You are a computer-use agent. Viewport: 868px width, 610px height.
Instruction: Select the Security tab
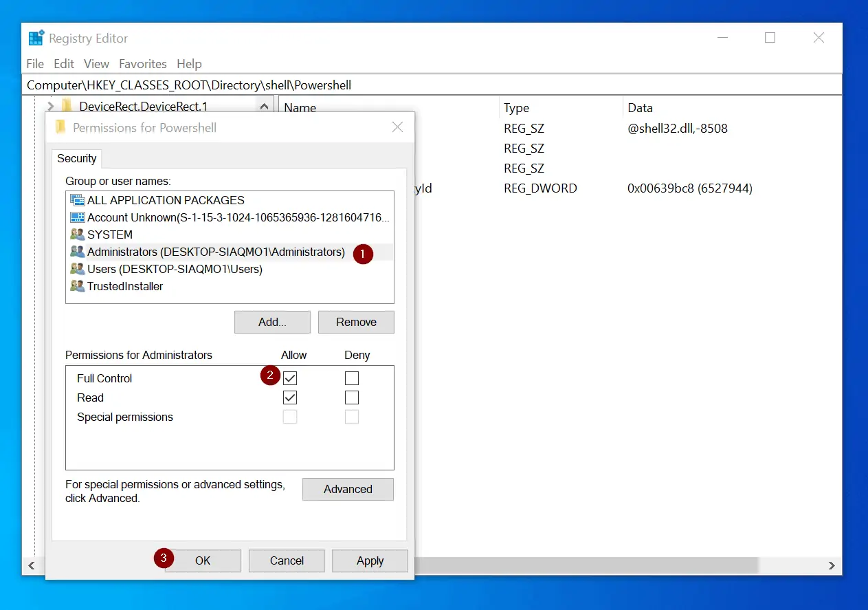pos(77,158)
